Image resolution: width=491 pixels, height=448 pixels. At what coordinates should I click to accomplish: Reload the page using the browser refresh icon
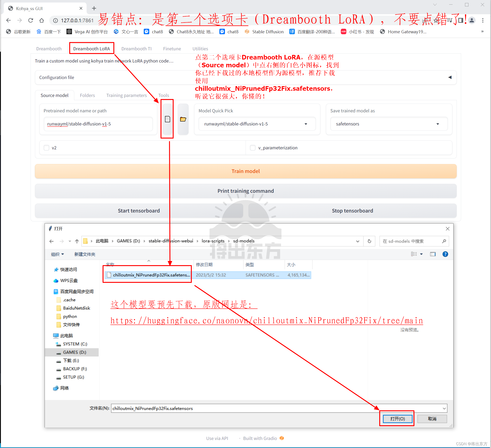click(x=31, y=20)
